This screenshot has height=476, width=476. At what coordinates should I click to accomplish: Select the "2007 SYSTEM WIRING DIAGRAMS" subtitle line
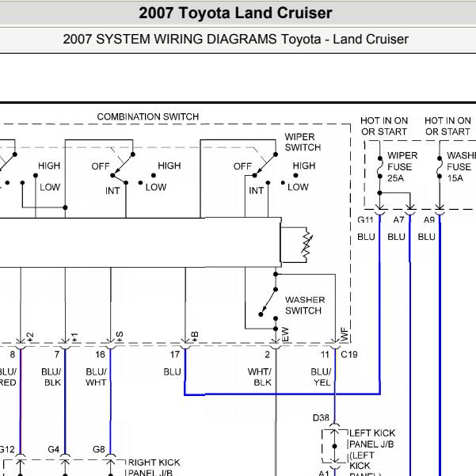coord(235,39)
